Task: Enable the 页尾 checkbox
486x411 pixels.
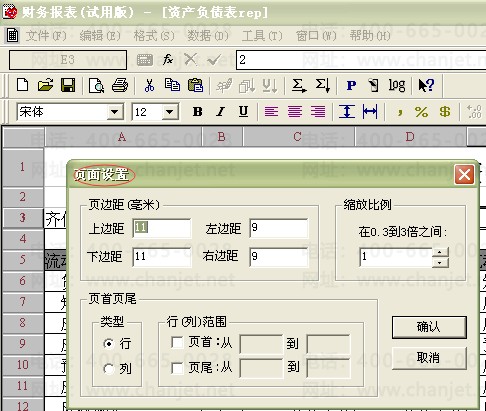Action: (x=177, y=368)
